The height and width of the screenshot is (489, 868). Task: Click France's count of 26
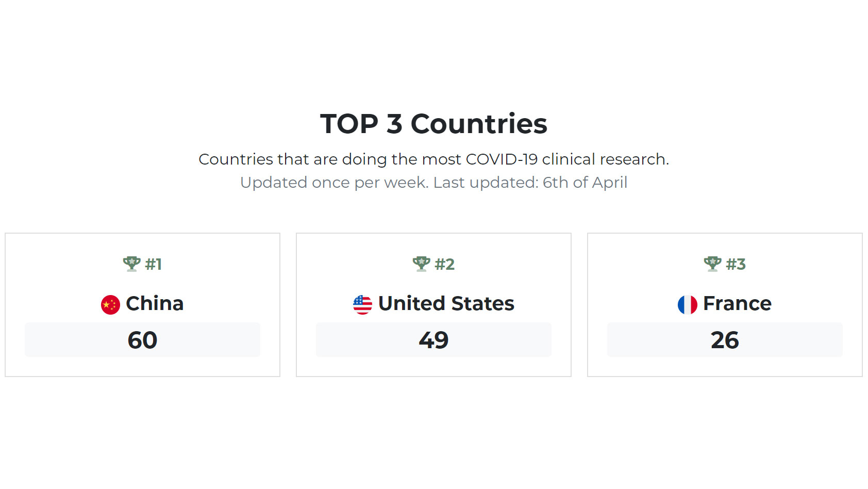pos(725,340)
